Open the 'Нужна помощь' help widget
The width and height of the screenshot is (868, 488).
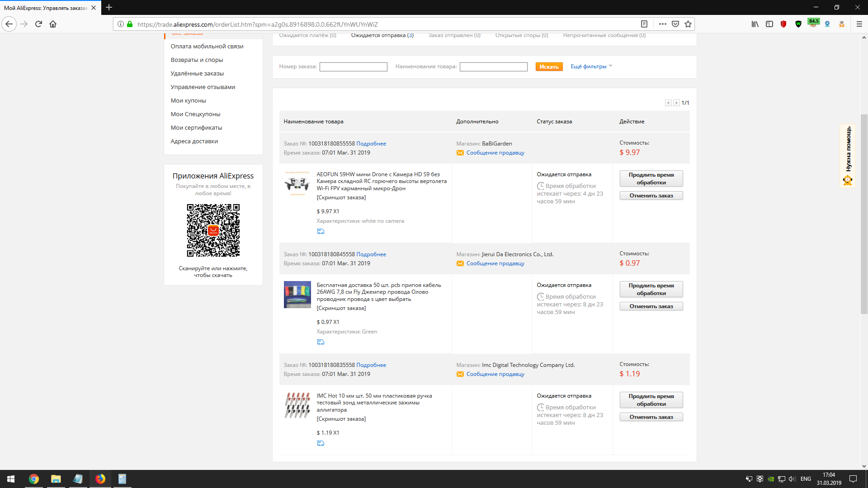(848, 155)
